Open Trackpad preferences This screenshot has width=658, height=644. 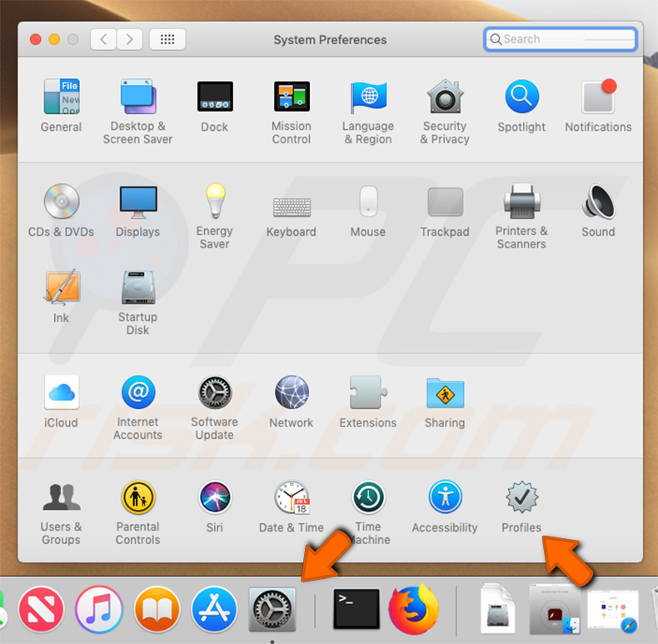point(446,202)
